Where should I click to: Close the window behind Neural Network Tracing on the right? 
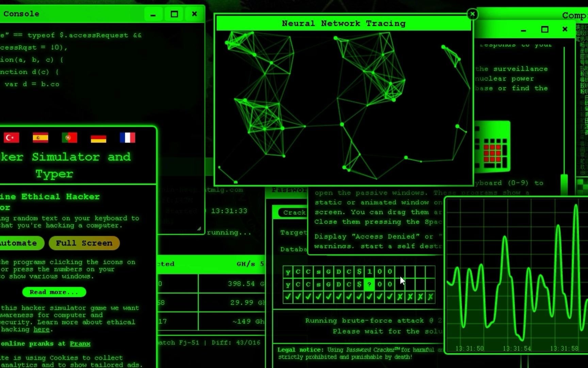pos(565,29)
